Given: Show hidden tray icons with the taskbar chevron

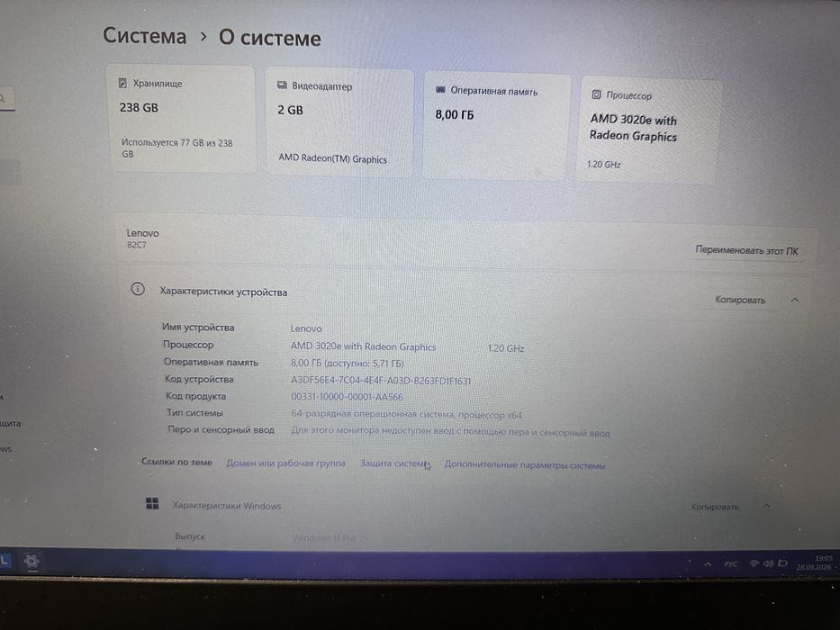Looking at the screenshot, I should point(709,564).
